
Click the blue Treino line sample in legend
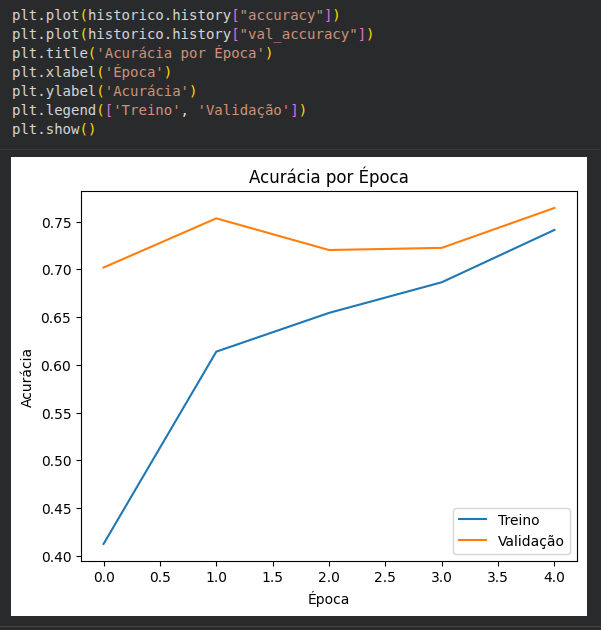tap(473, 520)
